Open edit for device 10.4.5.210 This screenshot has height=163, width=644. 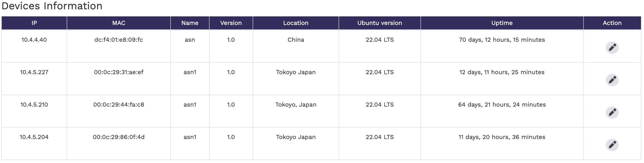pos(612,113)
